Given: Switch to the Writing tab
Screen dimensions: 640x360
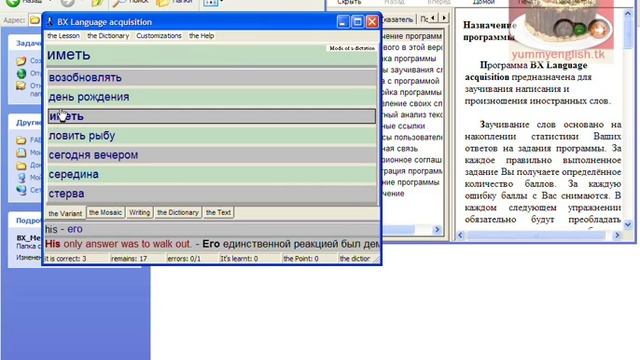Looking at the screenshot, I should point(140,213).
